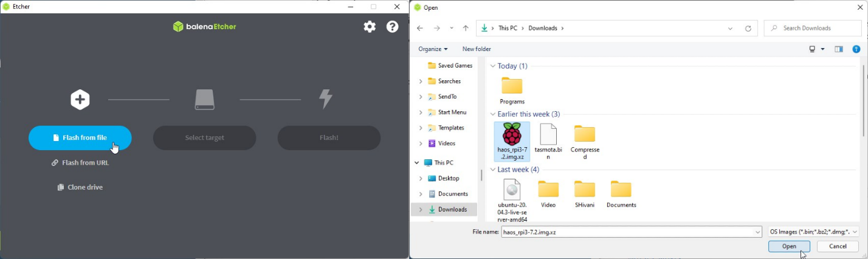Open Etcher settings gear icon
The height and width of the screenshot is (259, 868).
tap(370, 27)
